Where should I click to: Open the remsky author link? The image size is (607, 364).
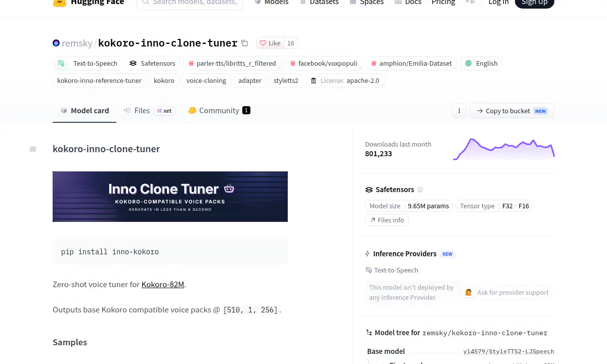[x=77, y=43]
